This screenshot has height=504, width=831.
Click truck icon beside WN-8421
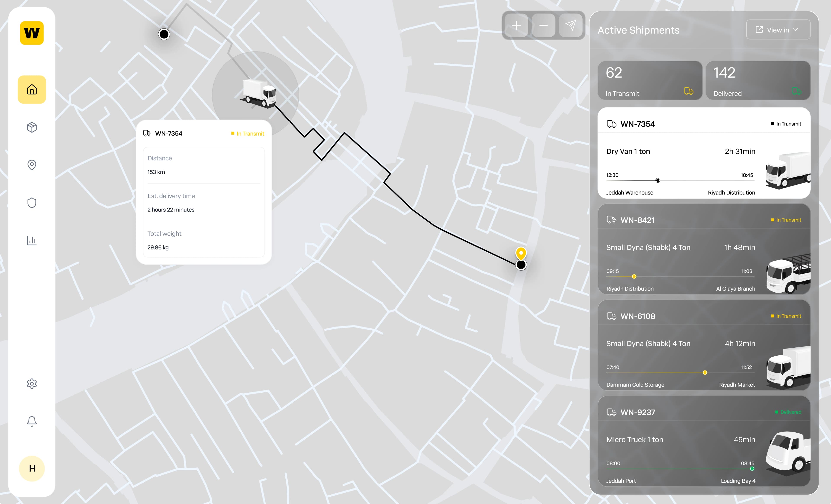point(611,220)
